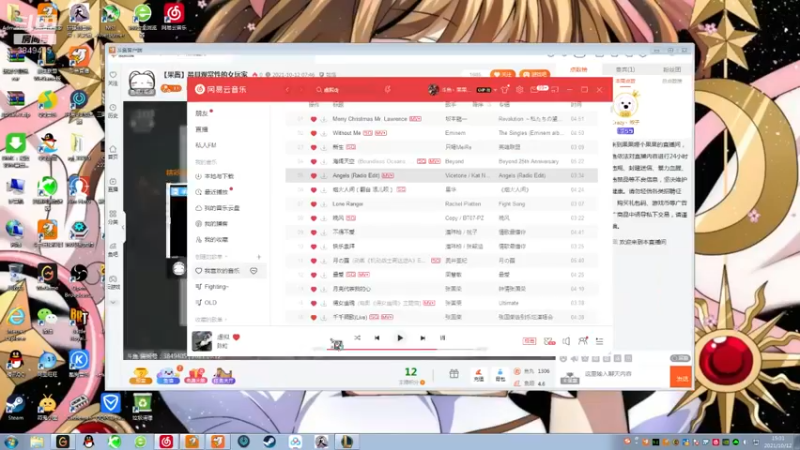Open 首页 home icon in Douyu sidebar
Viewport: 800px width, 450px height.
click(113, 152)
